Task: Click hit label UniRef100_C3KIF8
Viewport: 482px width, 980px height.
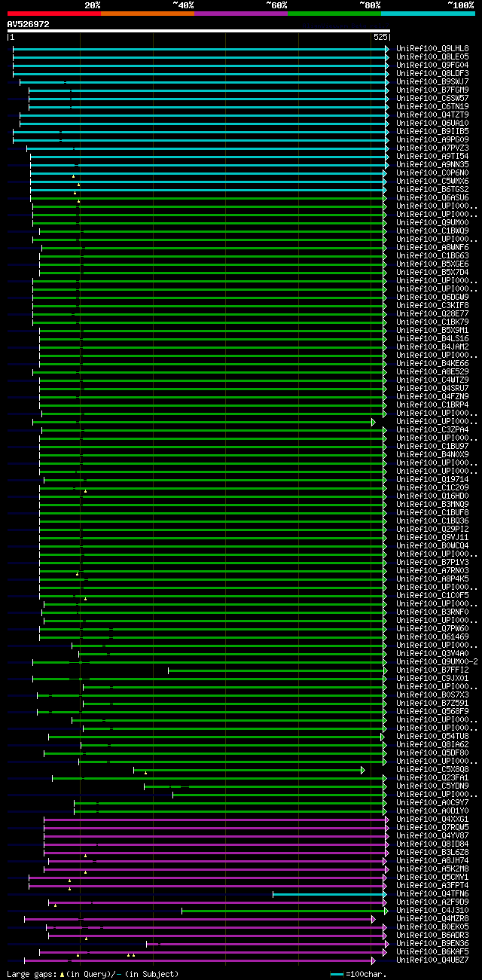Action: (432, 306)
